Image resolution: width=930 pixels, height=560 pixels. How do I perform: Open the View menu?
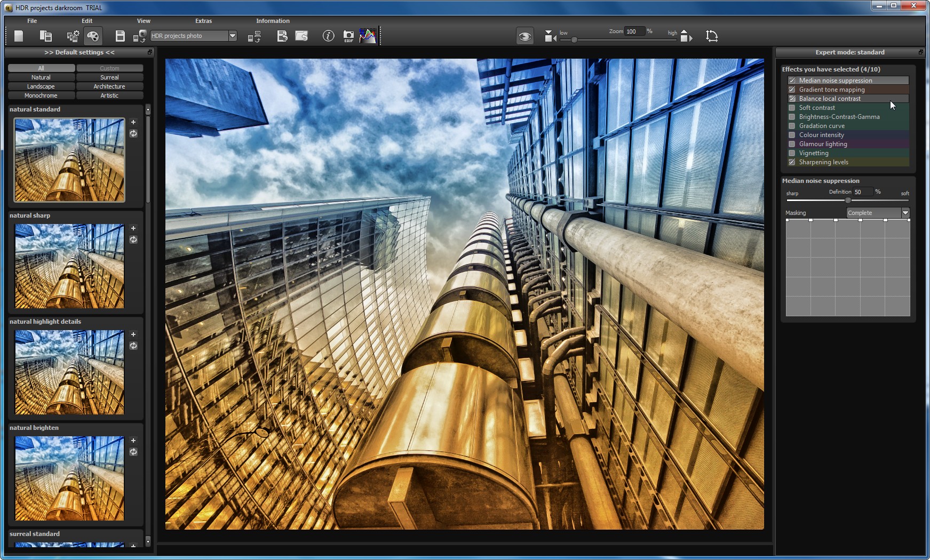coord(144,21)
